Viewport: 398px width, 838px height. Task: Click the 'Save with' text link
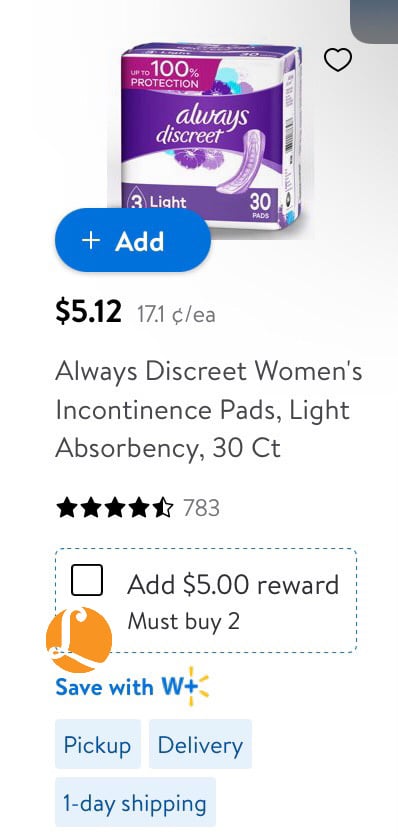point(104,687)
